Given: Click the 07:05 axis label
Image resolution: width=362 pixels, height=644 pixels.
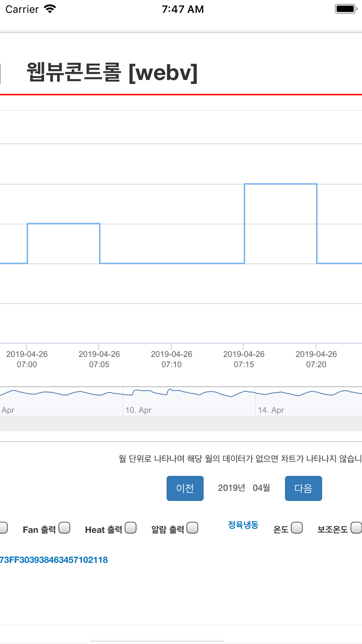Looking at the screenshot, I should [x=99, y=359].
